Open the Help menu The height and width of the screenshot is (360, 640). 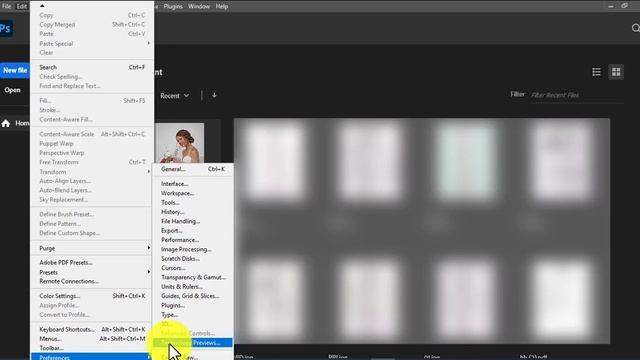point(222,6)
